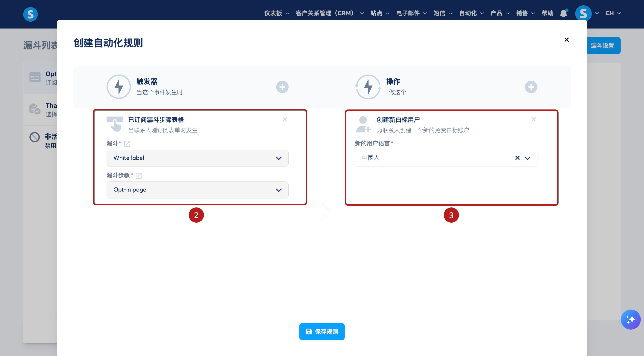
Task: Open funnel external link icon next to 漏斗
Action: coord(127,144)
